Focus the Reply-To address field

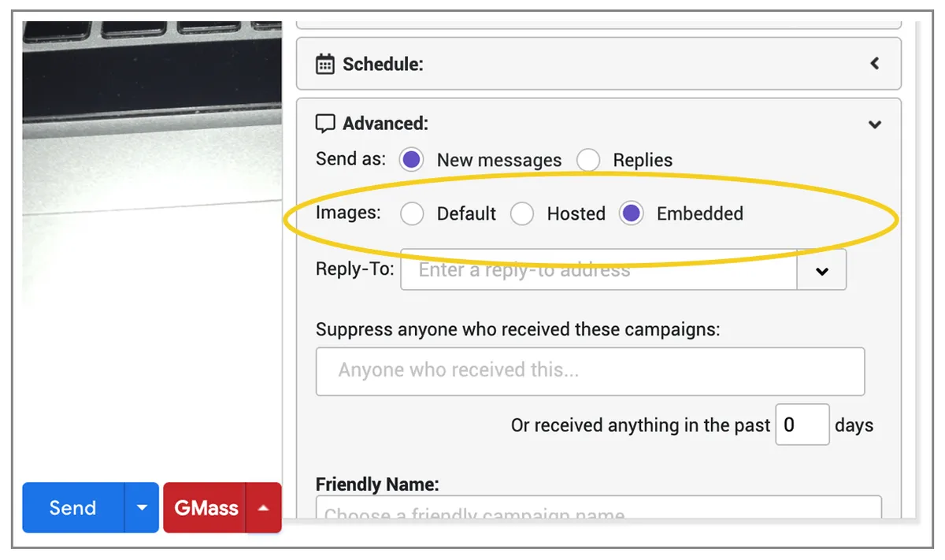point(598,270)
